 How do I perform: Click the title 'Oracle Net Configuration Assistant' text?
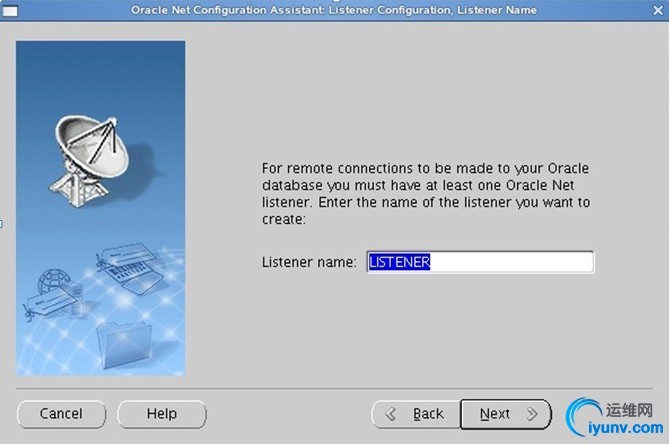click(x=227, y=10)
